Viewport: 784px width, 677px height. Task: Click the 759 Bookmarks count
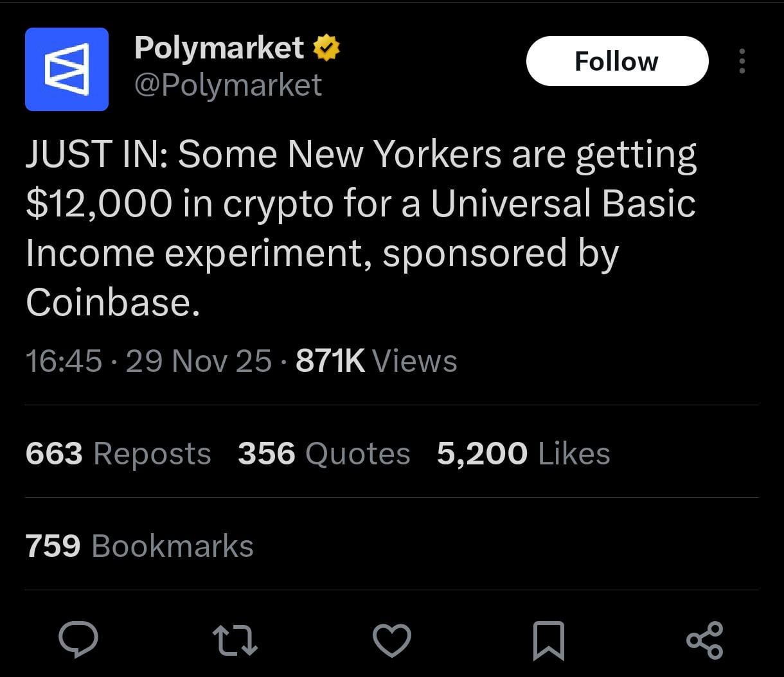(x=139, y=546)
